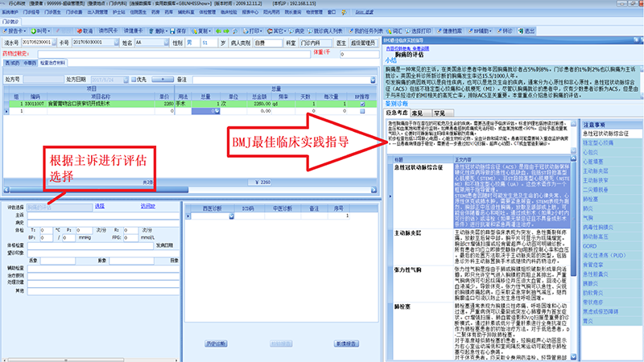This screenshot has width=644, height=362.
Task: Select the 应急考虑 tab
Action: pyautogui.click(x=397, y=113)
